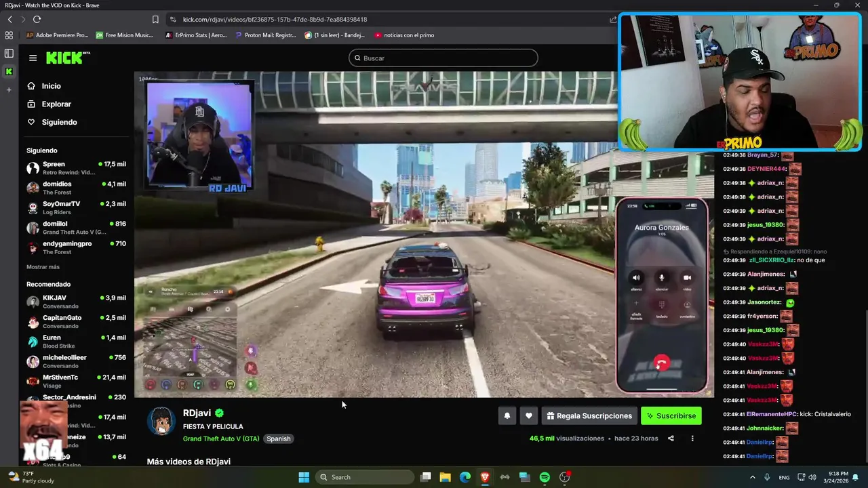The width and height of the screenshot is (868, 488).
Task: Open noticias con el primo bookmark
Action: point(404,35)
